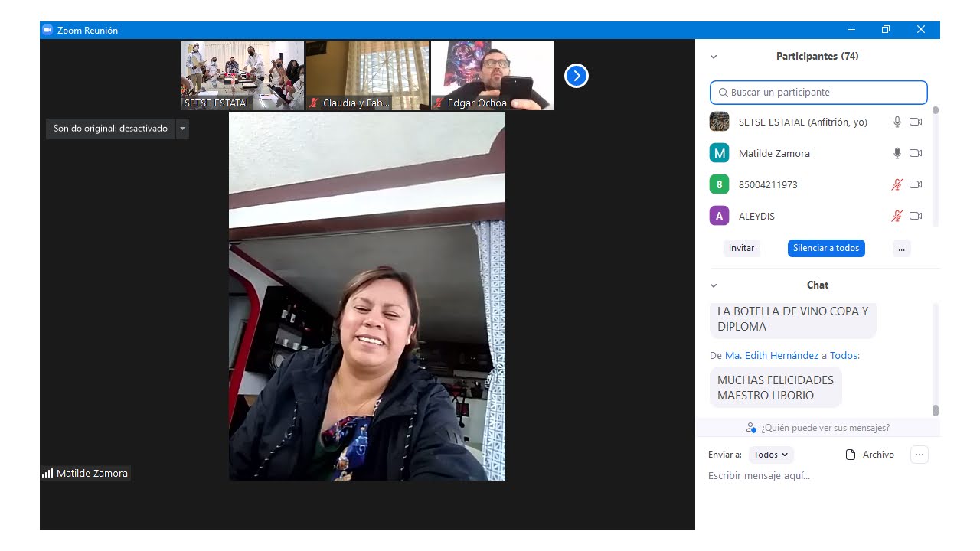Image resolution: width=980 pixels, height=551 pixels.
Task: Click the person-lock icon beside message visibility
Action: pyautogui.click(x=751, y=428)
